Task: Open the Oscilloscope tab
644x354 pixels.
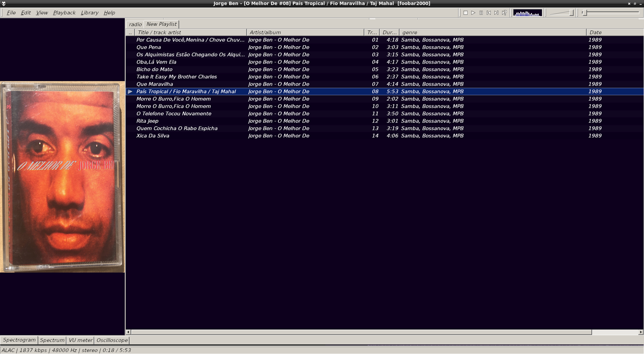Action: click(112, 340)
